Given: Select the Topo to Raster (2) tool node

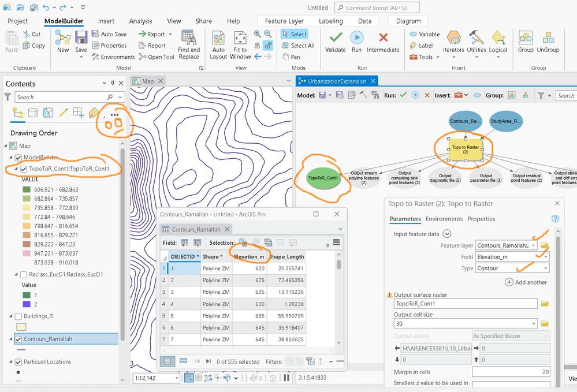Looking at the screenshot, I should 466,150.
